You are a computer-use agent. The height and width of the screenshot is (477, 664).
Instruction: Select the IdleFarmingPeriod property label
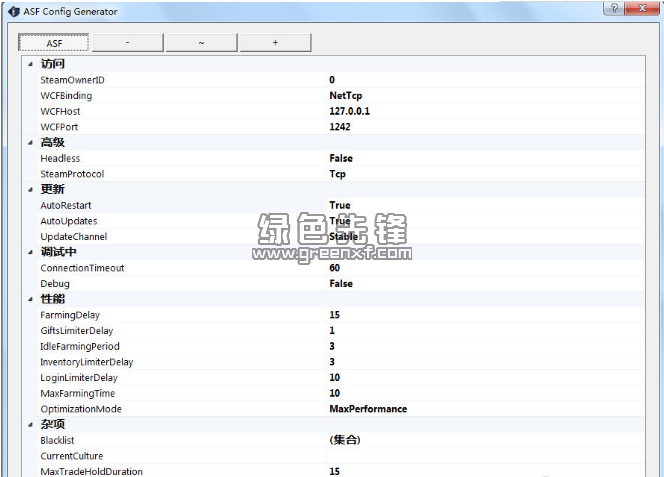80,347
